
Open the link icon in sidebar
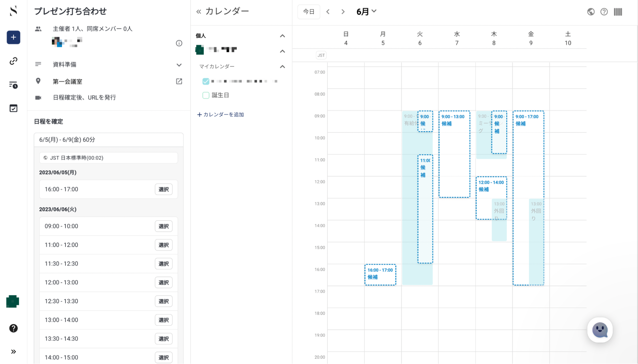pyautogui.click(x=13, y=61)
